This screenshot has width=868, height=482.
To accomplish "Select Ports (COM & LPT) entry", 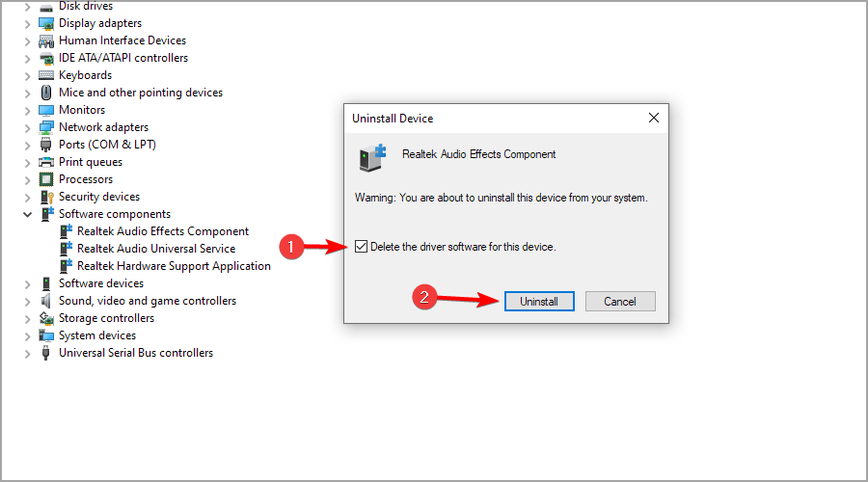I will pos(107,145).
